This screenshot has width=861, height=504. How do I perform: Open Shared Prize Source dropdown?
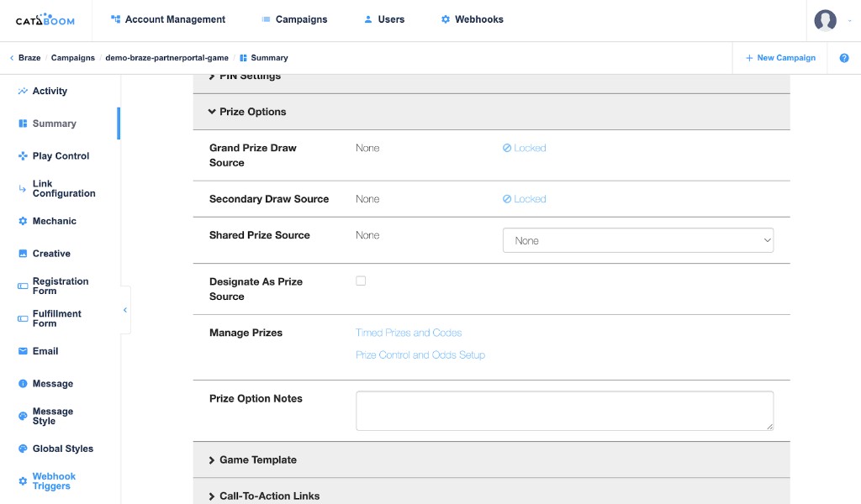[x=637, y=240]
